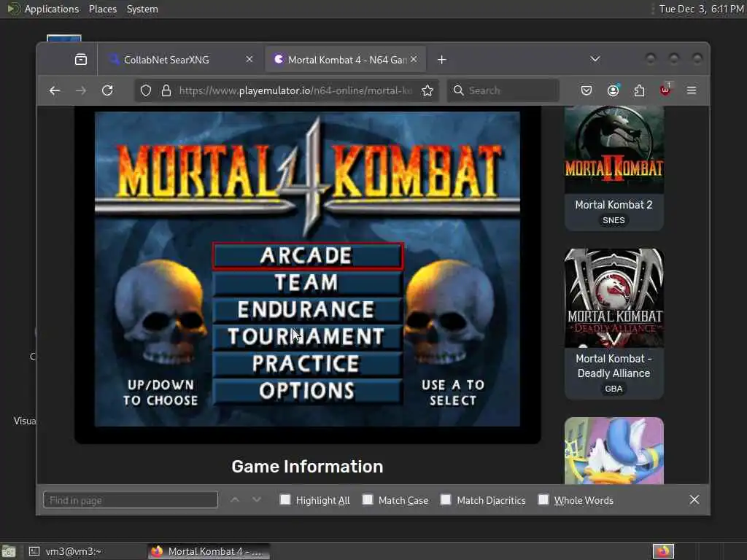Open OPTIONS in the game menu
Viewport: 747px width, 560px height.
(308, 391)
